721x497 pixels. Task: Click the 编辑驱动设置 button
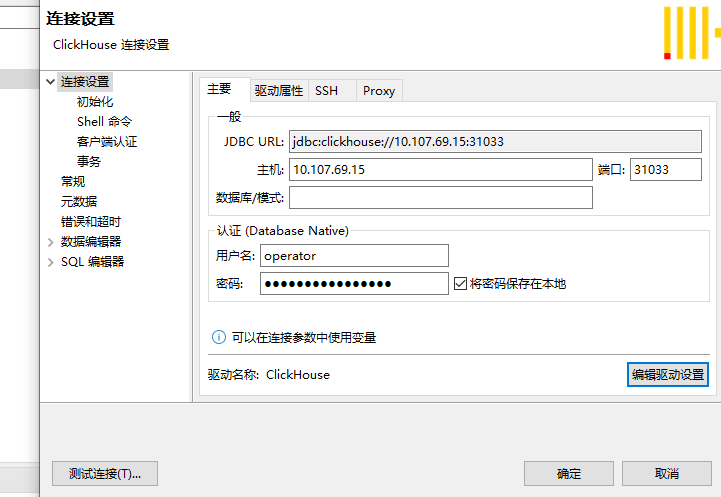pos(668,375)
